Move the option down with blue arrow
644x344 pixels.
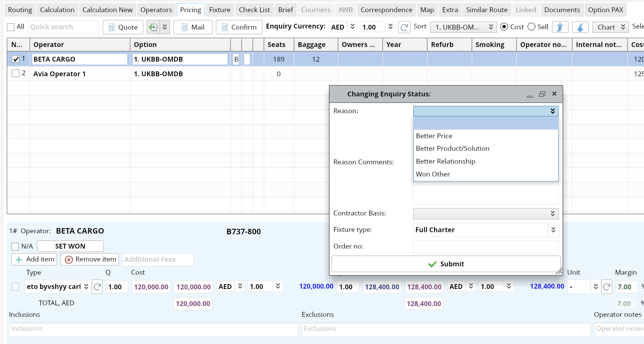(x=580, y=27)
